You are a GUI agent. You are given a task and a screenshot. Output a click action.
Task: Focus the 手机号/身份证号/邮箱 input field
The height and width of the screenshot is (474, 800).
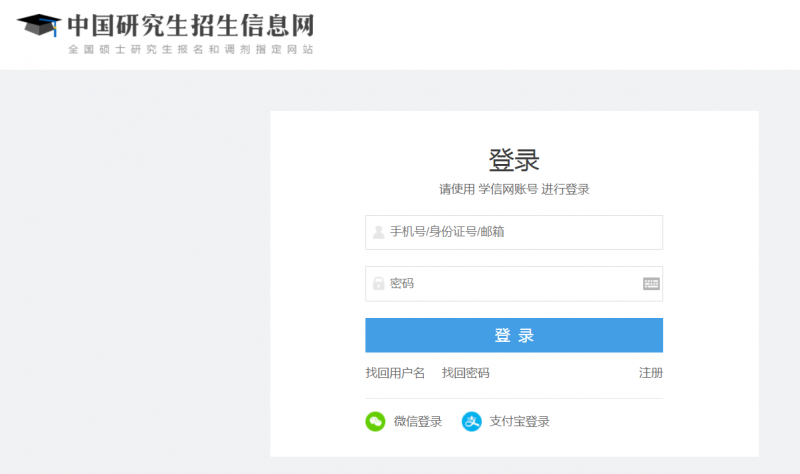520,233
